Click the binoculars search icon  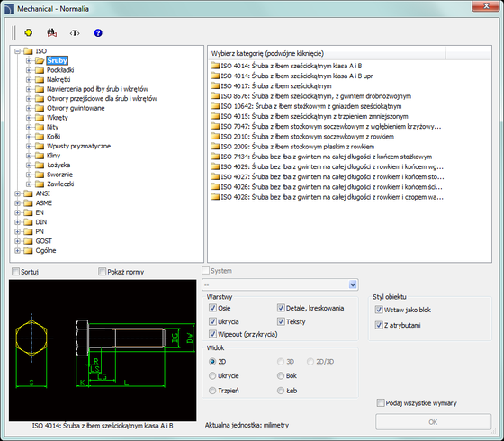pyautogui.click(x=52, y=32)
